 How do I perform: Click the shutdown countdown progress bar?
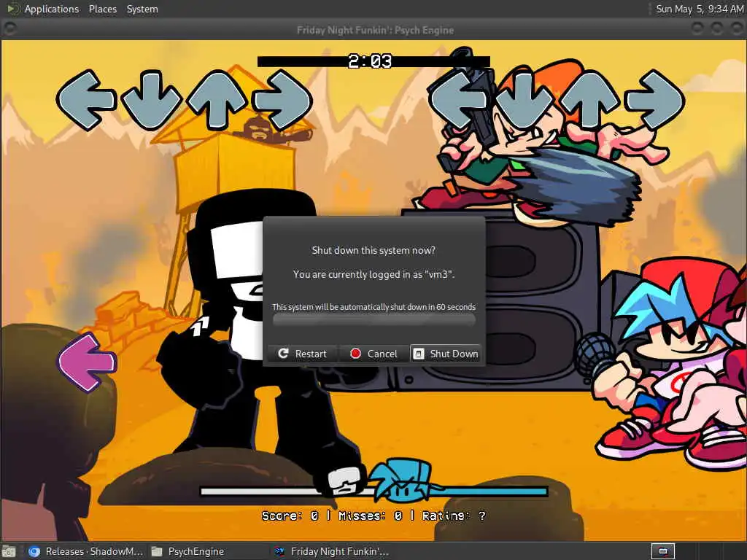pos(374,319)
